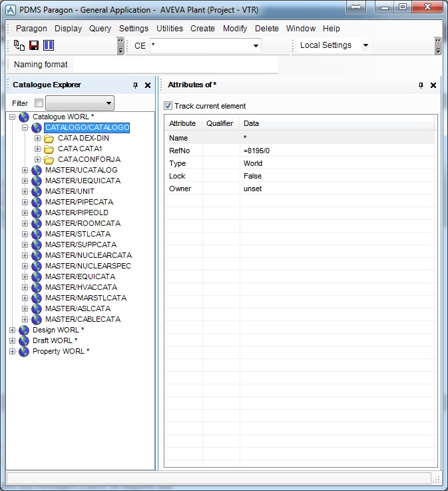
Task: Click the globe icon of Design WORL
Action: point(24,330)
